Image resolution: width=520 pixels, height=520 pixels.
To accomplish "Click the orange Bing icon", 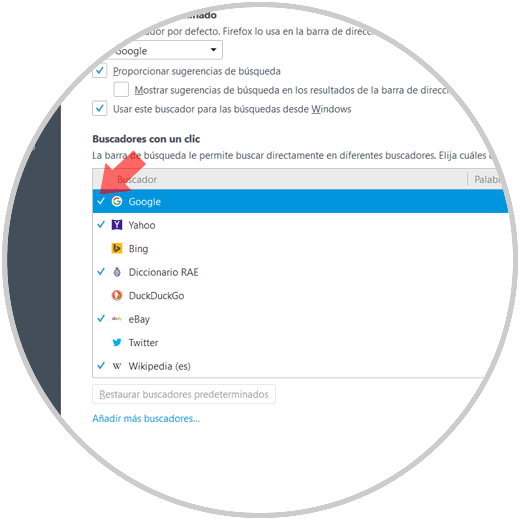I will click(x=117, y=248).
